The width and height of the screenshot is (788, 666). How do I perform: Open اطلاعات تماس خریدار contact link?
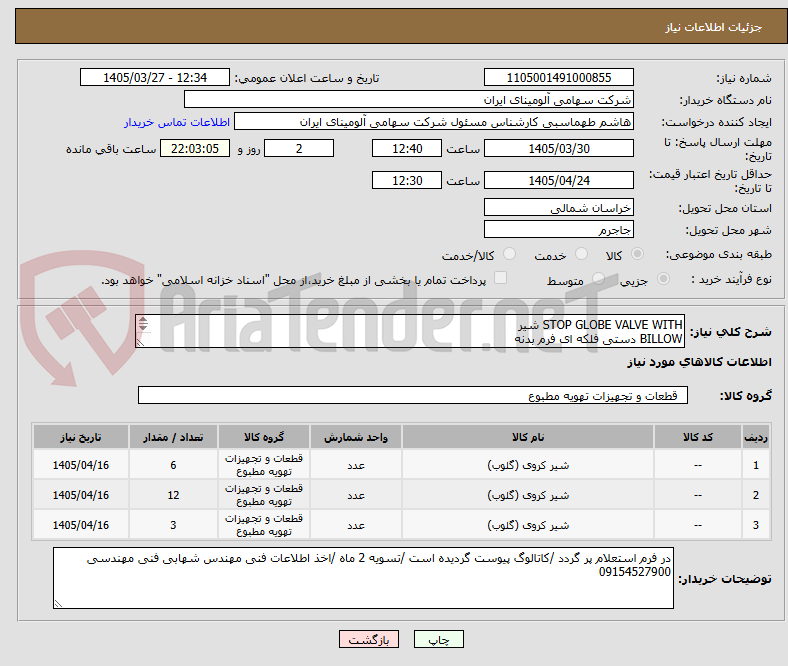(177, 122)
